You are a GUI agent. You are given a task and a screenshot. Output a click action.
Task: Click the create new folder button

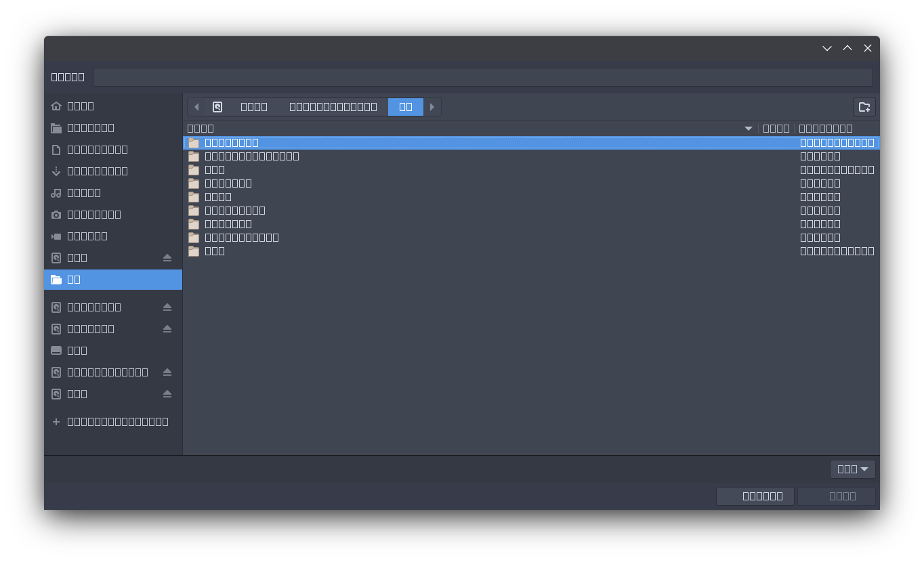click(x=864, y=107)
